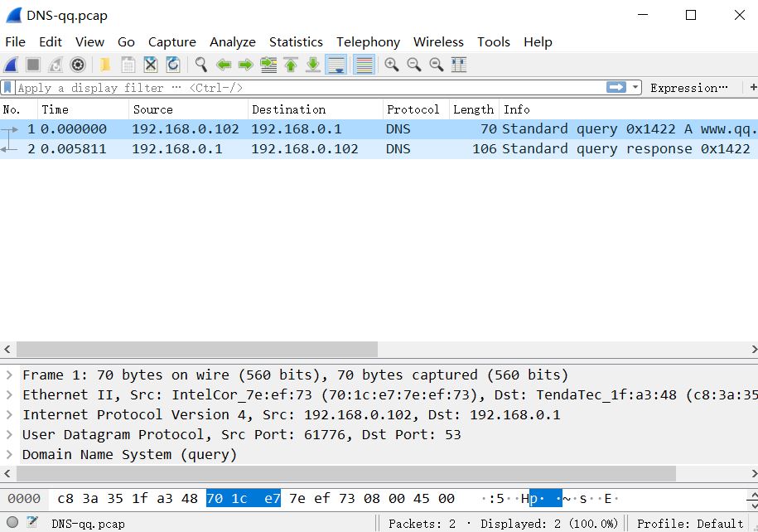Click Packets: 2 status text
The height and width of the screenshot is (532, 758).
coord(422,524)
